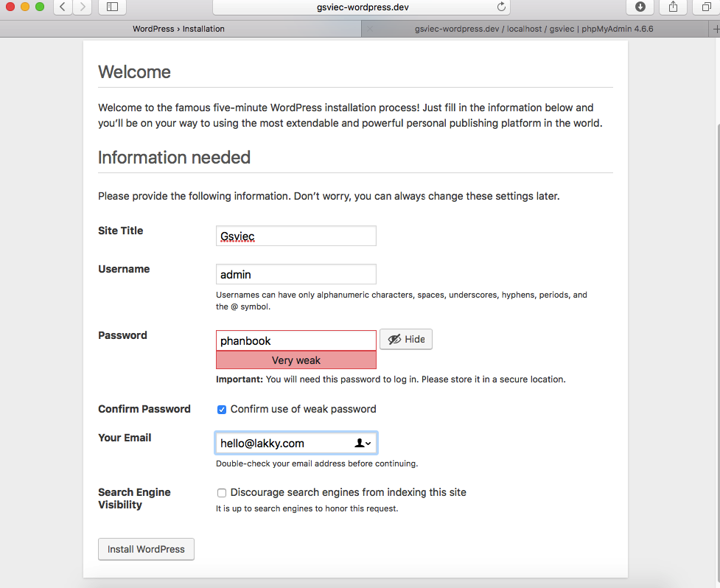Click the Confirm Password label
This screenshot has height=588, width=720.
[x=144, y=409]
